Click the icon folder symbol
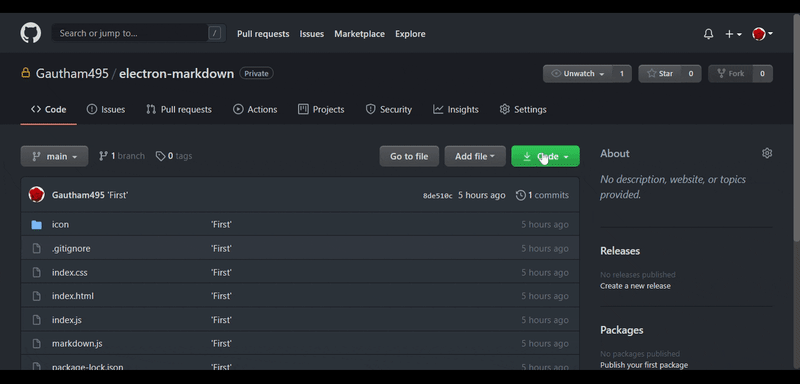800x384 pixels. tap(36, 224)
